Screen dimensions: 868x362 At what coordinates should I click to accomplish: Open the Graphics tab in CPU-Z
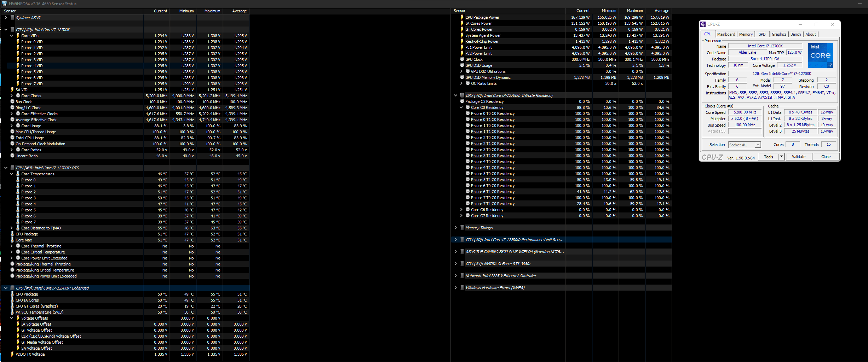pyautogui.click(x=779, y=34)
